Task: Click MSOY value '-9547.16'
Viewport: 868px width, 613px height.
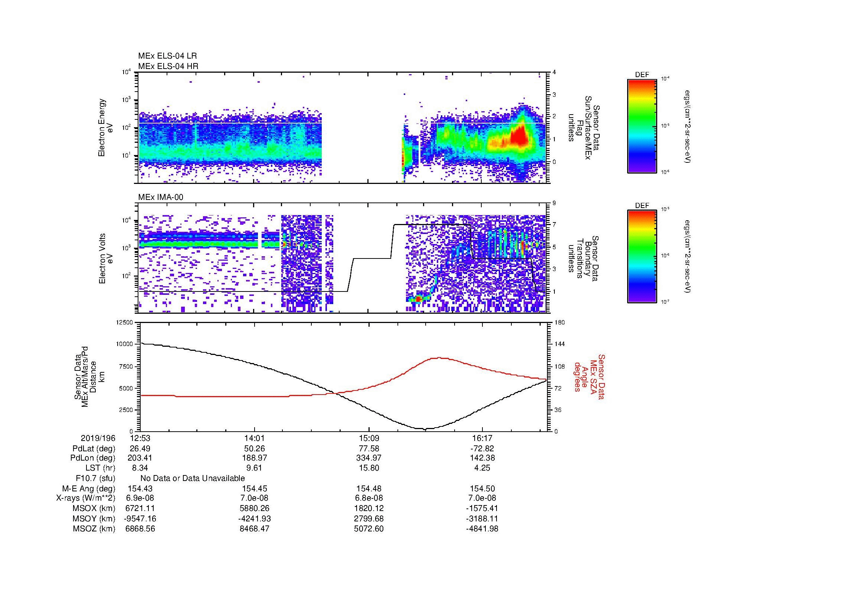Action: (x=140, y=518)
